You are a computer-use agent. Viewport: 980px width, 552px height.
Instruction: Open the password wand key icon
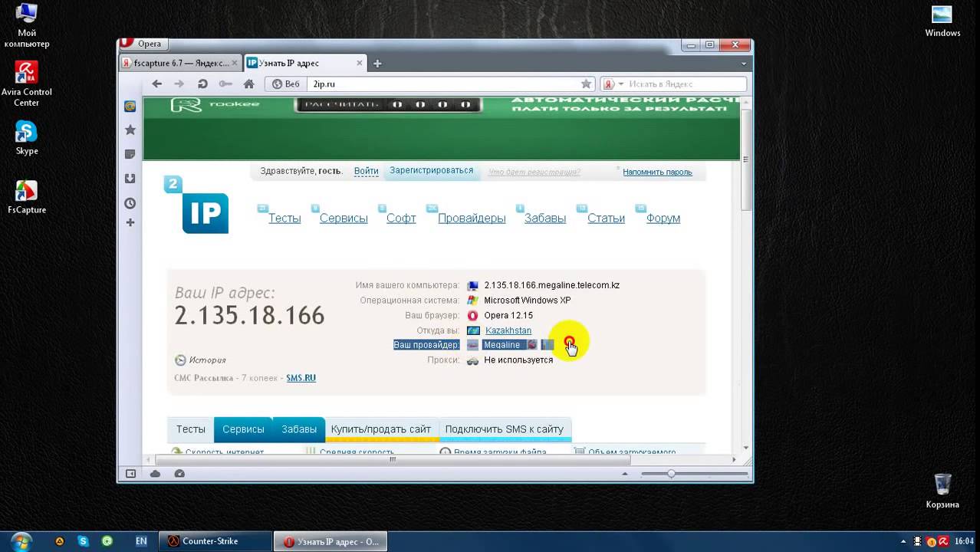tap(225, 84)
